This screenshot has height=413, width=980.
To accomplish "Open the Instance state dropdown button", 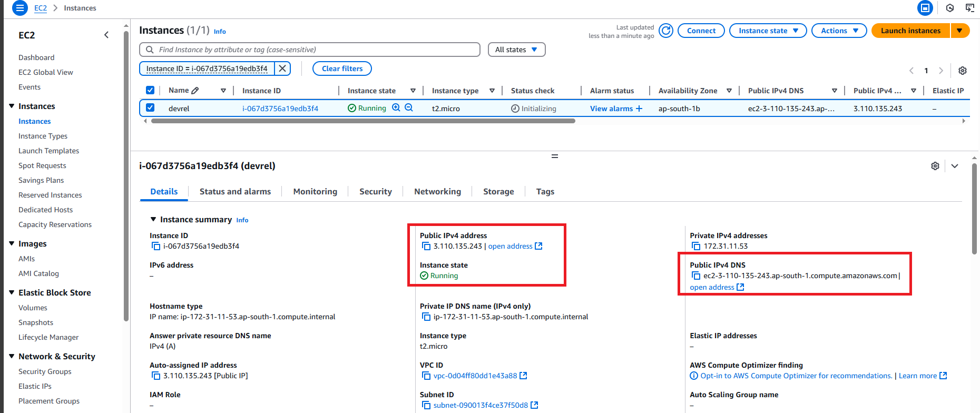I will [x=768, y=31].
